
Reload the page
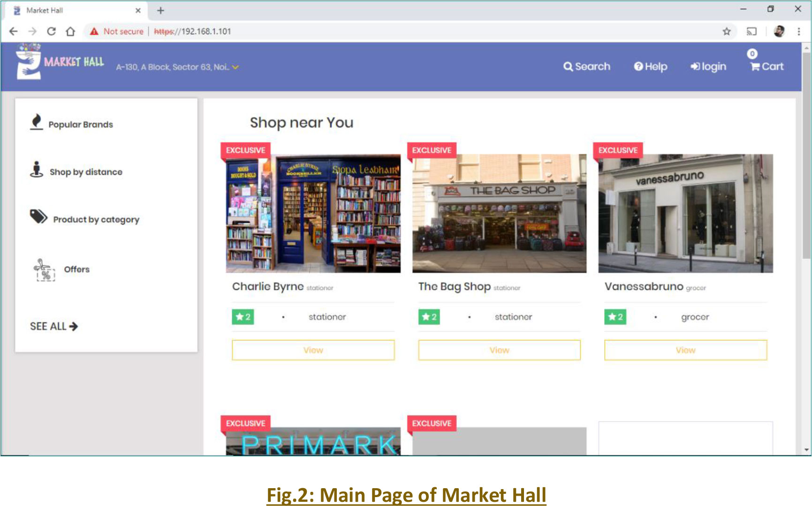(52, 31)
